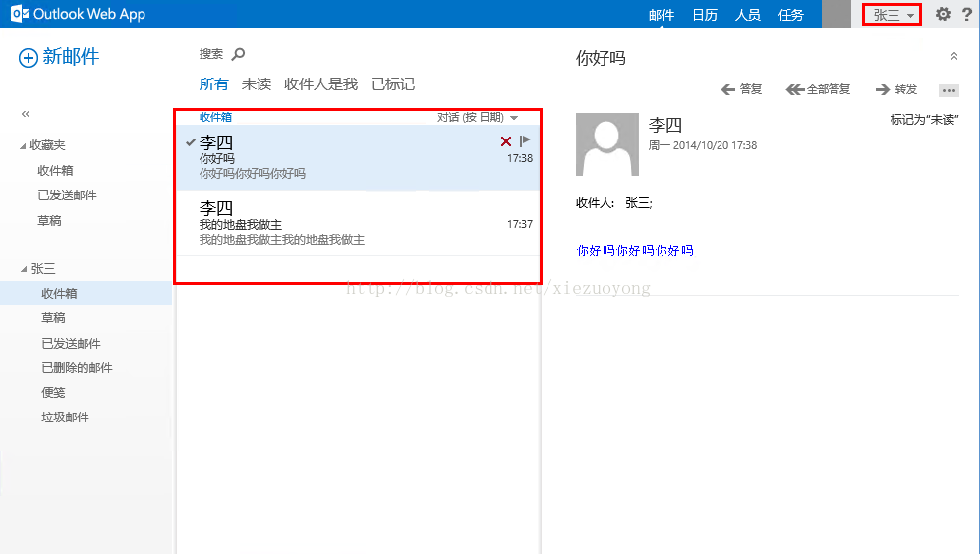Click the plus icon to compose new mail

click(x=29, y=58)
